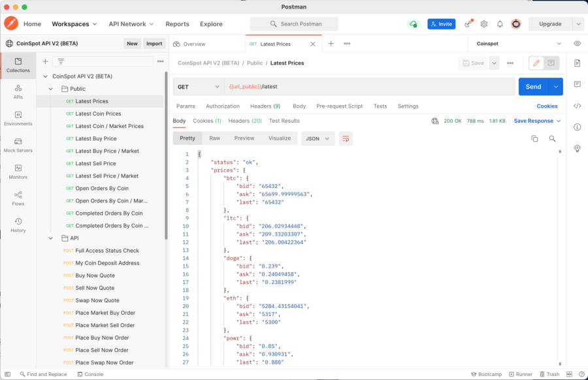Open the Pre-request Script tab
588x380 pixels.
(x=339, y=106)
